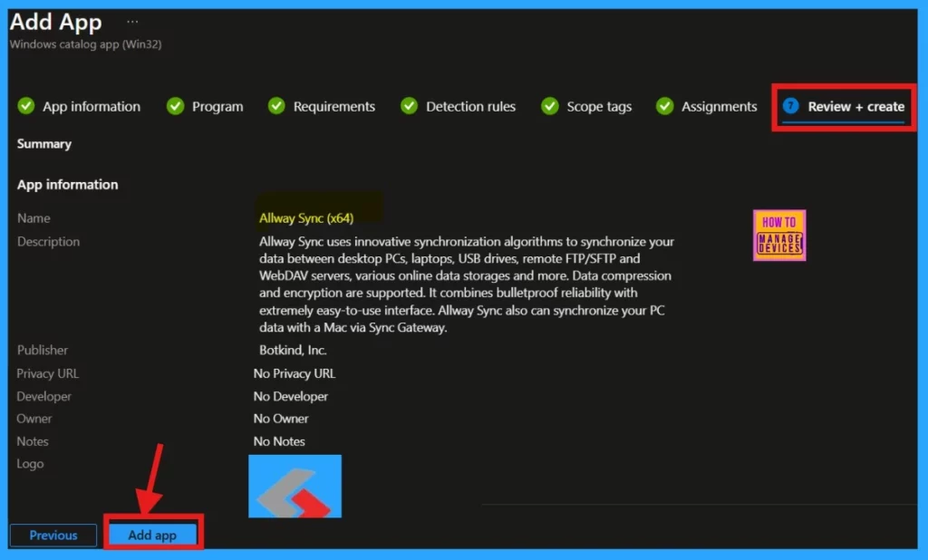The image size is (928, 560).
Task: Click the Description field label
Action: 48,242
